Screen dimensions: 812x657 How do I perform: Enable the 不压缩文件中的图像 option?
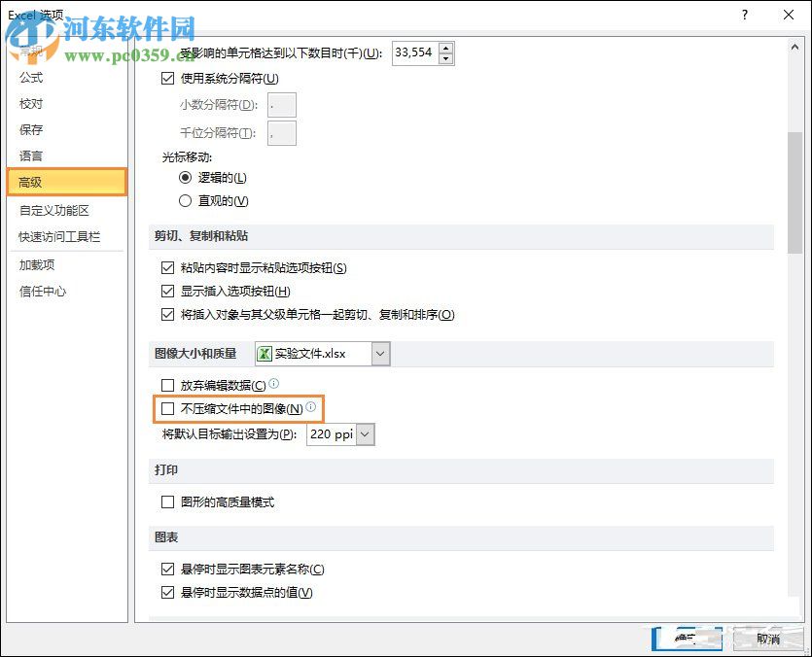tap(168, 409)
